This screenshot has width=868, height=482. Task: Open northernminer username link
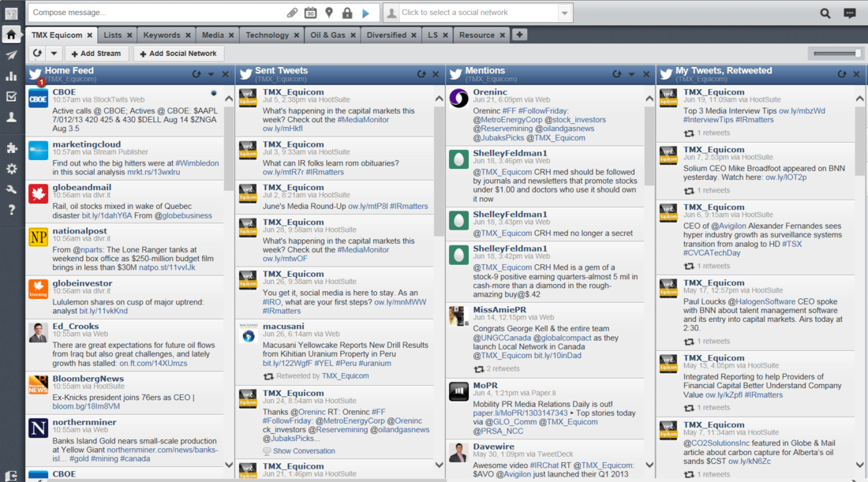point(84,422)
